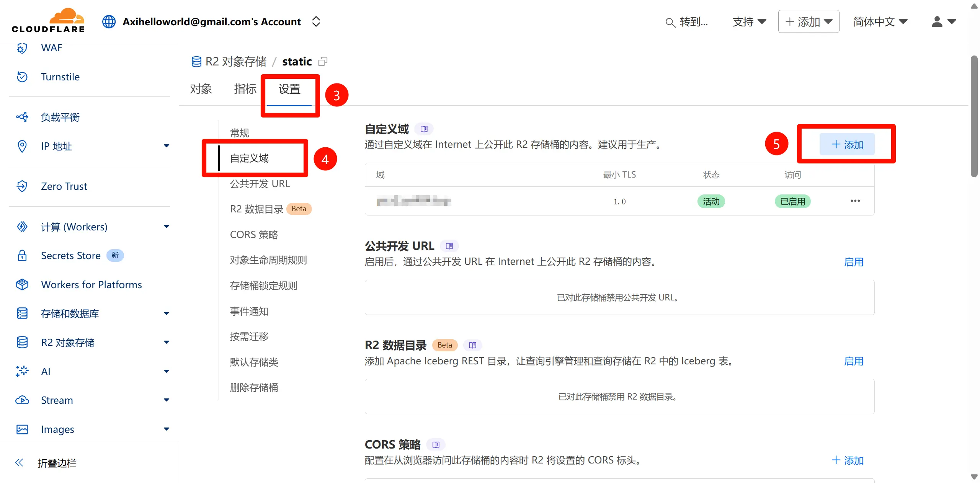Click the 存储和数据库 sidebar icon

click(x=22, y=313)
